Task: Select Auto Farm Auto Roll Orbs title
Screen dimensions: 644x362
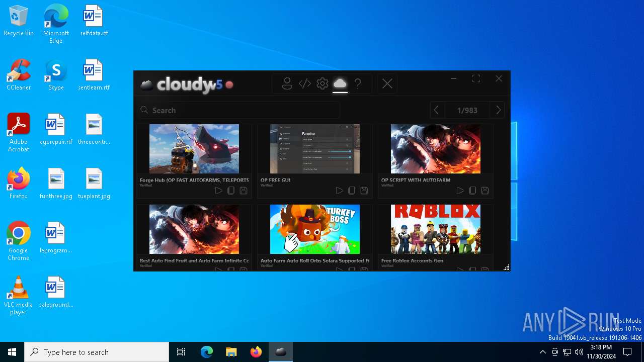Action: click(x=315, y=261)
